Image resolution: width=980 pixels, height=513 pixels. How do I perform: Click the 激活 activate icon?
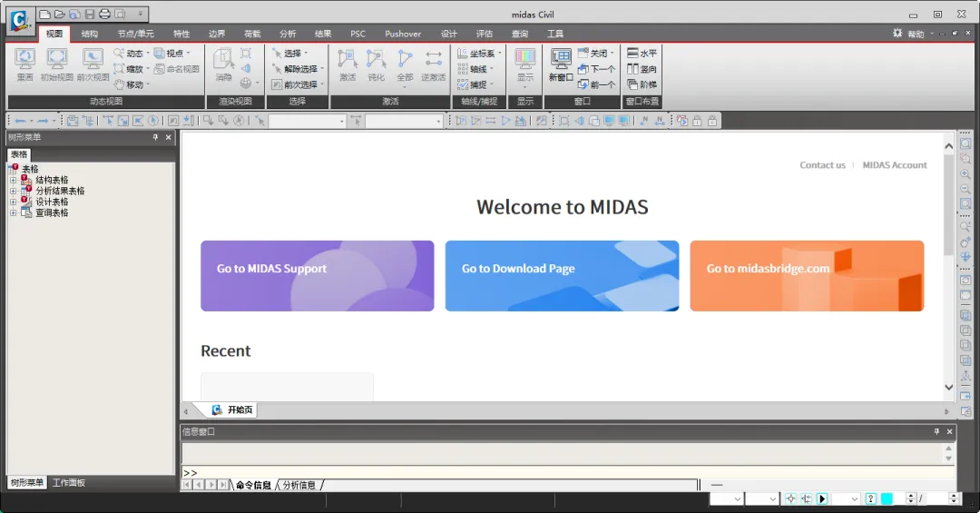(x=348, y=59)
